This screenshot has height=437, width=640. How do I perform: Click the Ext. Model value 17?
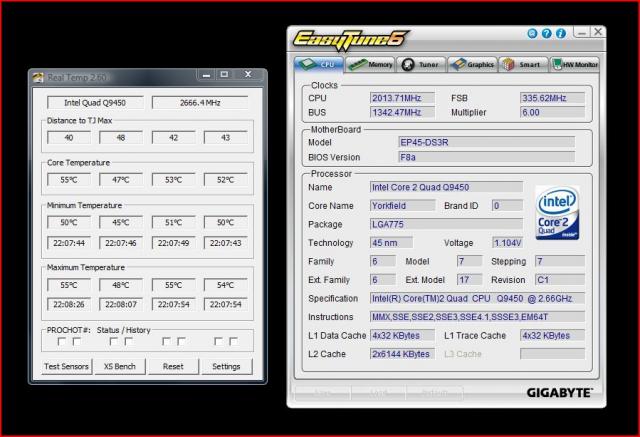[x=469, y=280]
